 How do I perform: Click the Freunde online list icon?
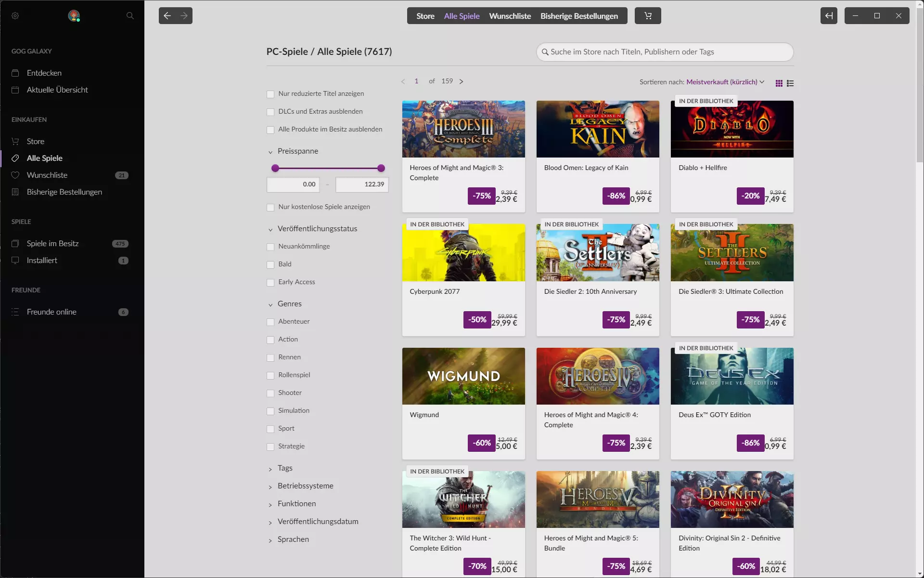tap(15, 312)
